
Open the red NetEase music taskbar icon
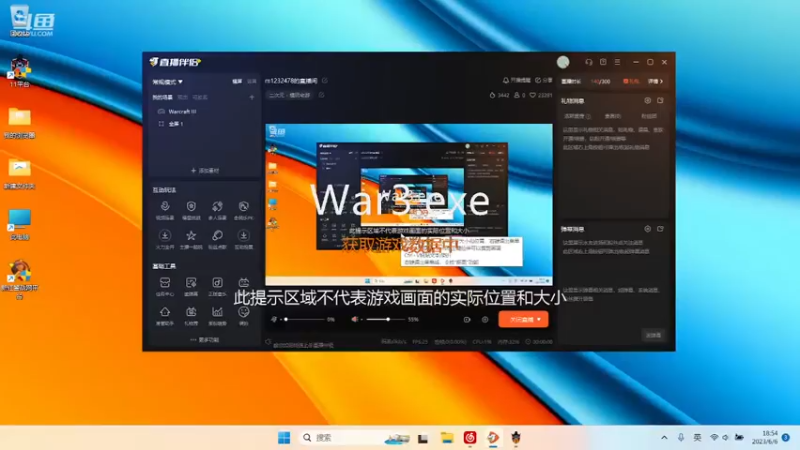(470, 438)
